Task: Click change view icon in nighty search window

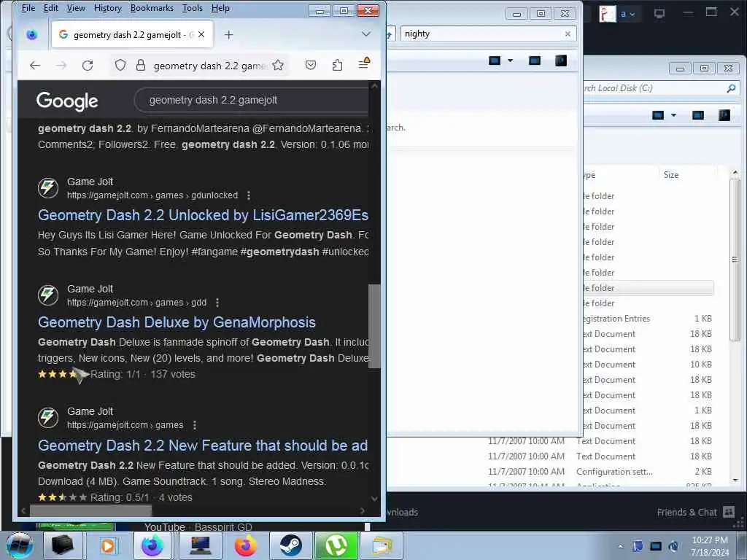Action: pos(495,61)
